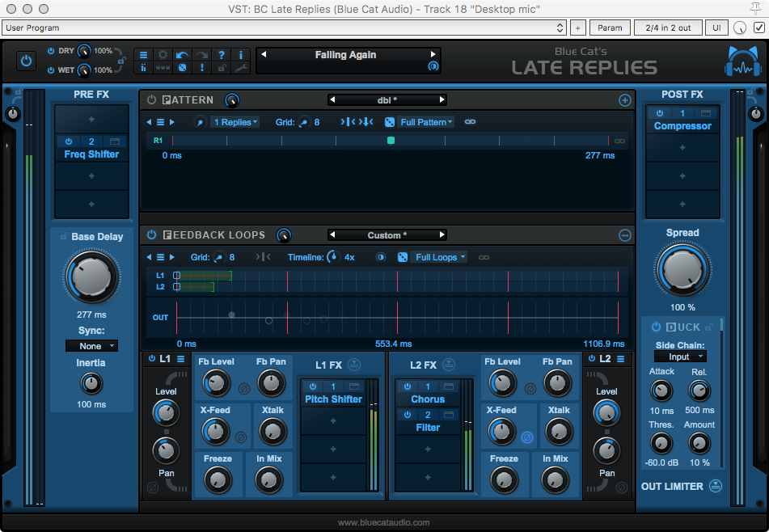Toggle the L2 X-Feed phase invert icon
The image size is (769, 532).
click(x=527, y=437)
